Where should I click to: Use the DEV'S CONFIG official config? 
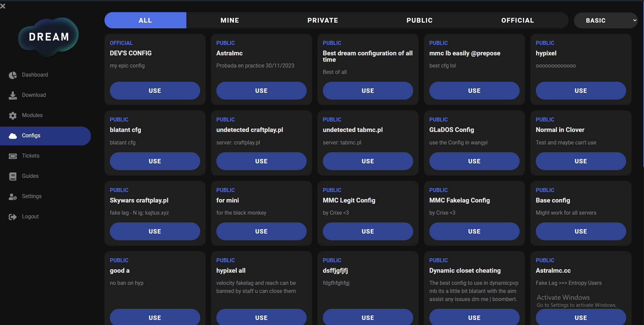154,90
